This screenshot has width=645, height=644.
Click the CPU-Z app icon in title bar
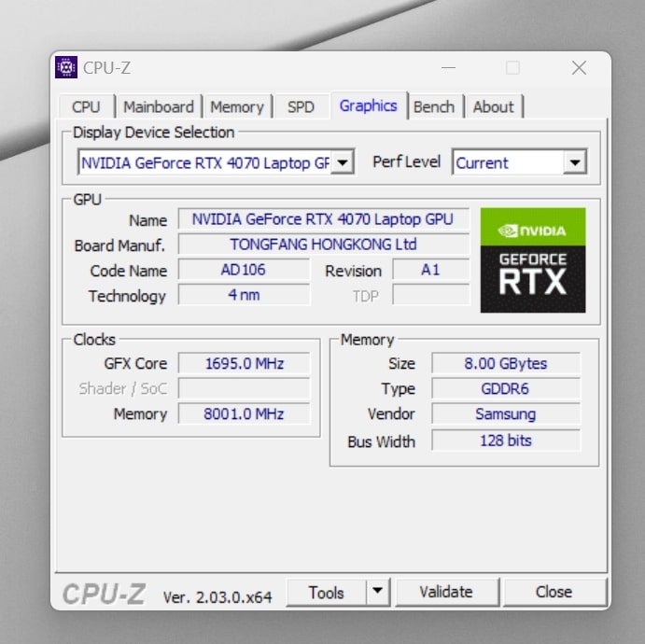pos(66,67)
